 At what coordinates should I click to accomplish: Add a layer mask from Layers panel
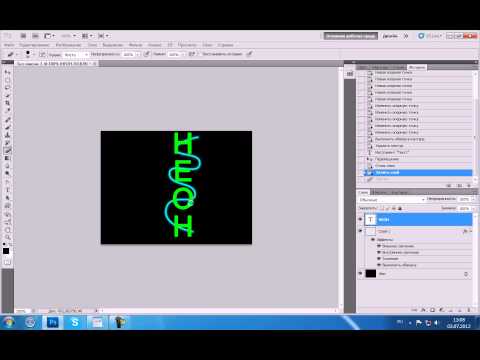pyautogui.click(x=432, y=310)
